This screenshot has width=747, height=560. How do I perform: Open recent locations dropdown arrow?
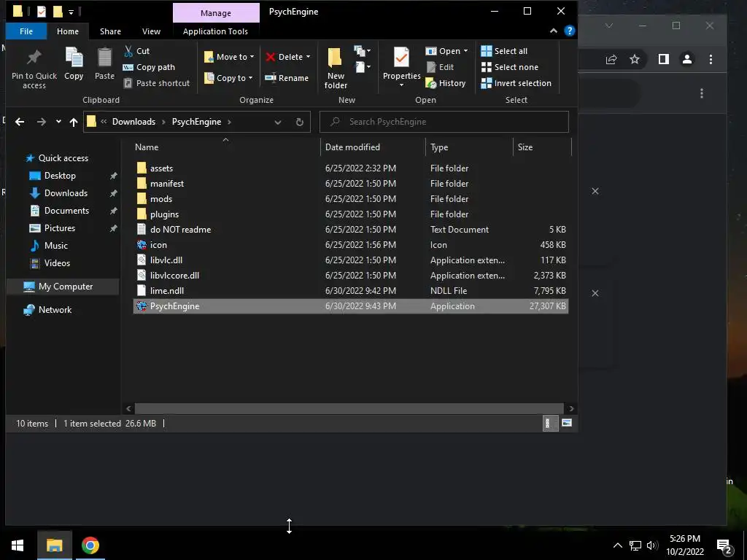[58, 122]
